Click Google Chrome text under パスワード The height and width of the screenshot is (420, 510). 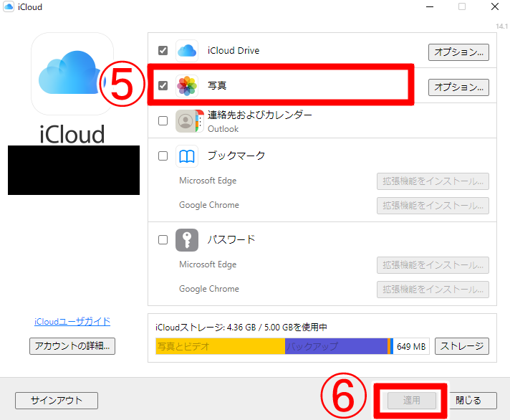click(x=209, y=289)
